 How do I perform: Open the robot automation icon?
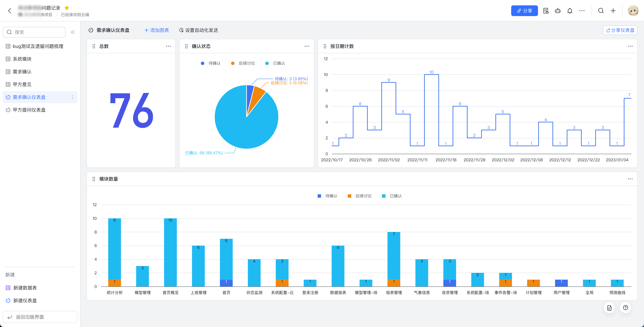(558, 11)
